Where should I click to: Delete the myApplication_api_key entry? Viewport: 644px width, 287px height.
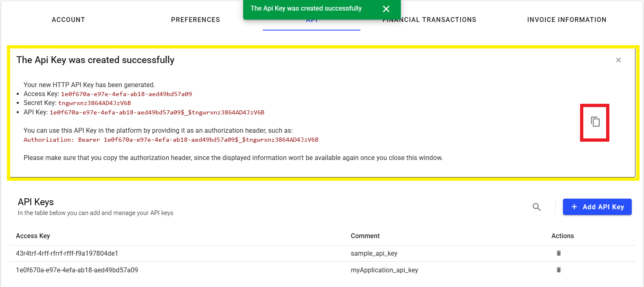pos(558,270)
